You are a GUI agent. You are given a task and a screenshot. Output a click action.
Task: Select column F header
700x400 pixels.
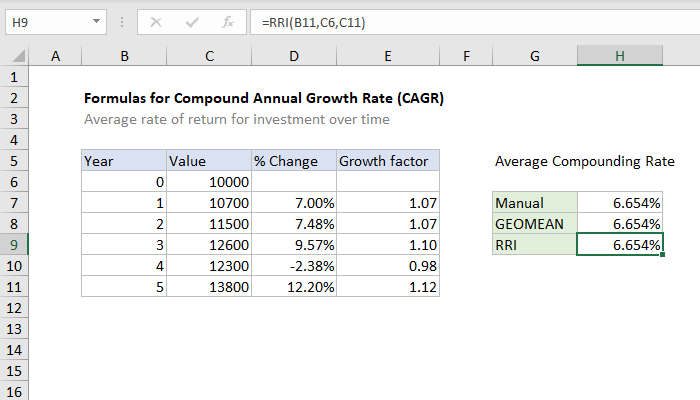[x=466, y=56]
